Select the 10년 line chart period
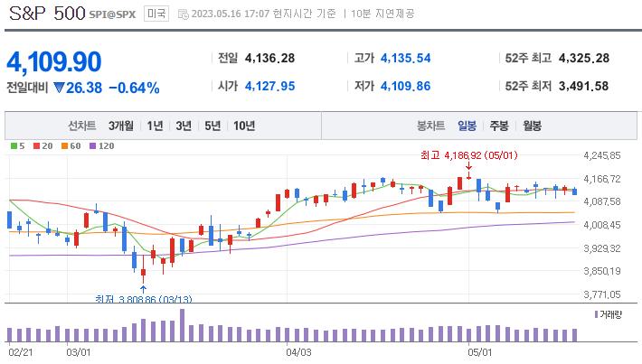This screenshot has width=642, height=364. (244, 126)
